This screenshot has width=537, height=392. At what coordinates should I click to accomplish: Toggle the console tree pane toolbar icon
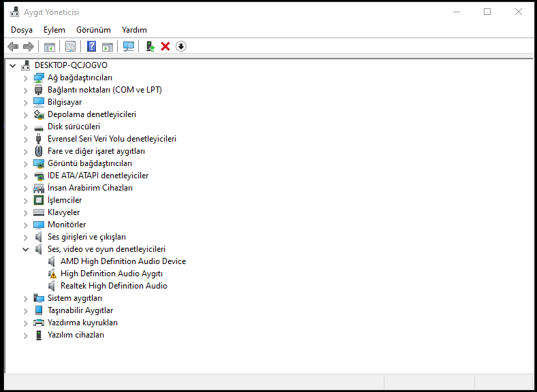tap(50, 46)
